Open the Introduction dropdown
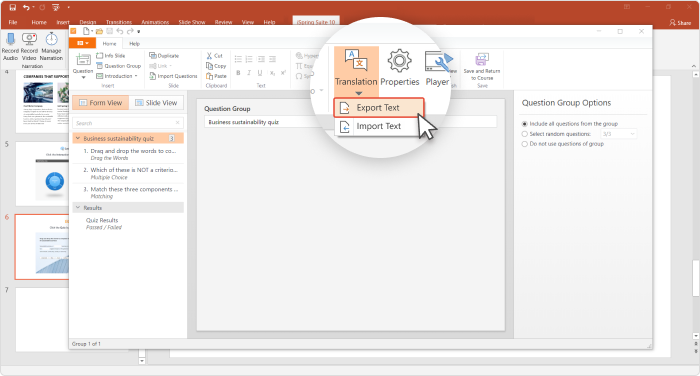 coord(117,76)
